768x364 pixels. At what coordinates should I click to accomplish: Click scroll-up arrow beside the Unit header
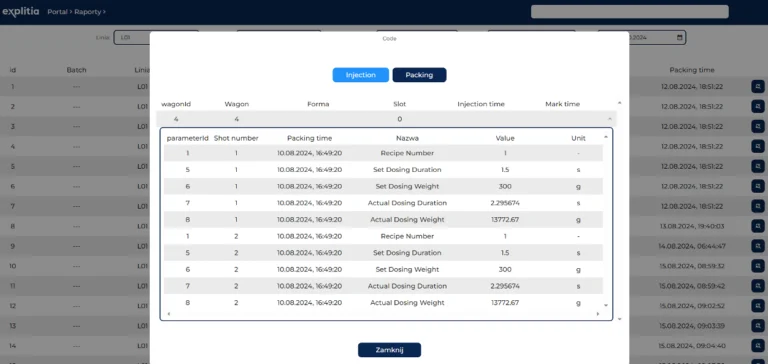pyautogui.click(x=606, y=137)
